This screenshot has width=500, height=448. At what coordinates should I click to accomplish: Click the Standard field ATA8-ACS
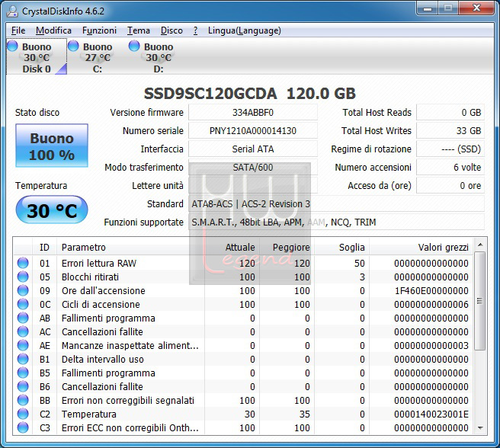(x=336, y=203)
